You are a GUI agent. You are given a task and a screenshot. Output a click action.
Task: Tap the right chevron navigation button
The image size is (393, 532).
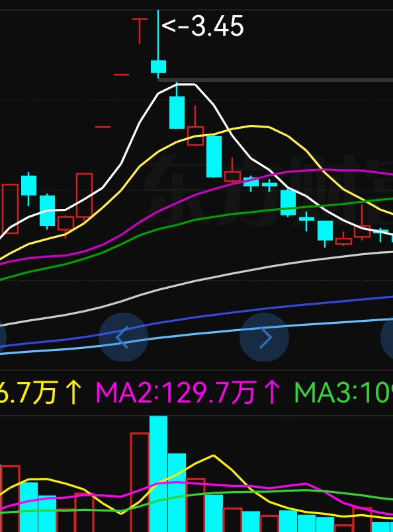pyautogui.click(x=264, y=337)
